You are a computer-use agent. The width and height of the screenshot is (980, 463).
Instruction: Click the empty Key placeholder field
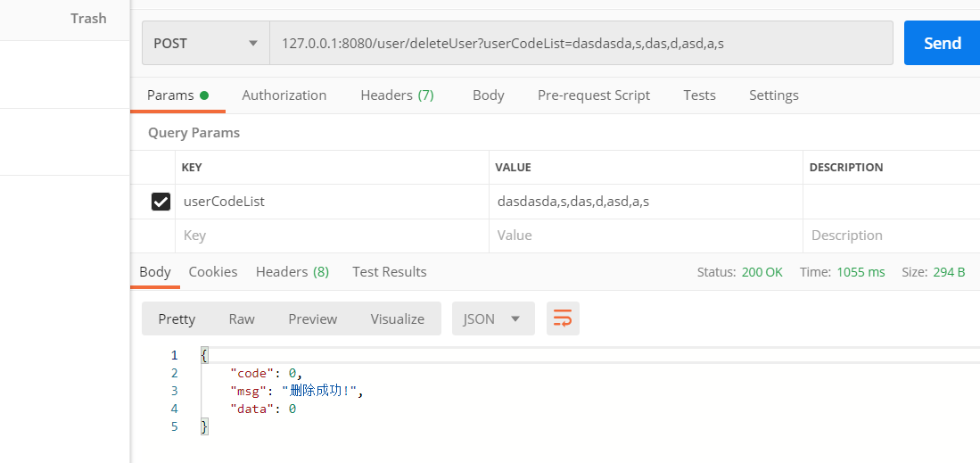pyautogui.click(x=332, y=236)
